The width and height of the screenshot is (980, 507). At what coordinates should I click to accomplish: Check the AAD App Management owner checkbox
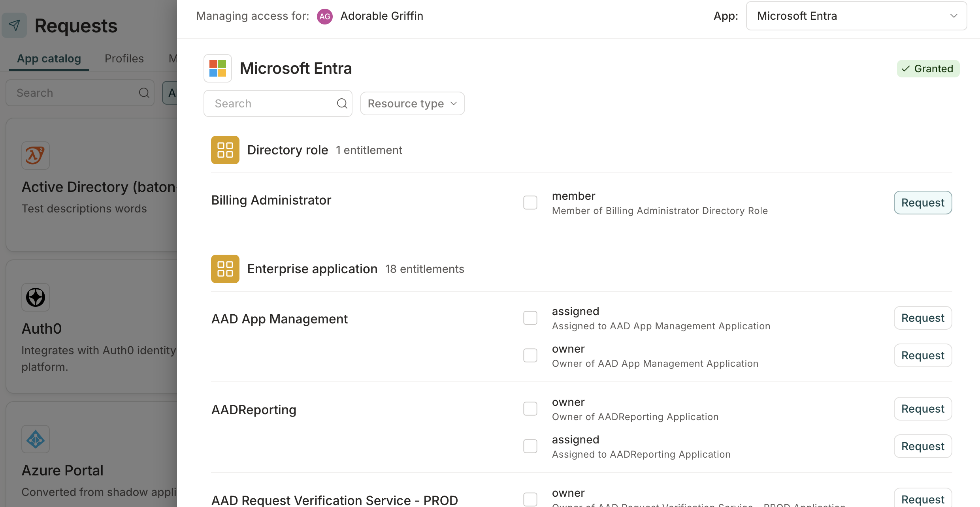pos(530,355)
